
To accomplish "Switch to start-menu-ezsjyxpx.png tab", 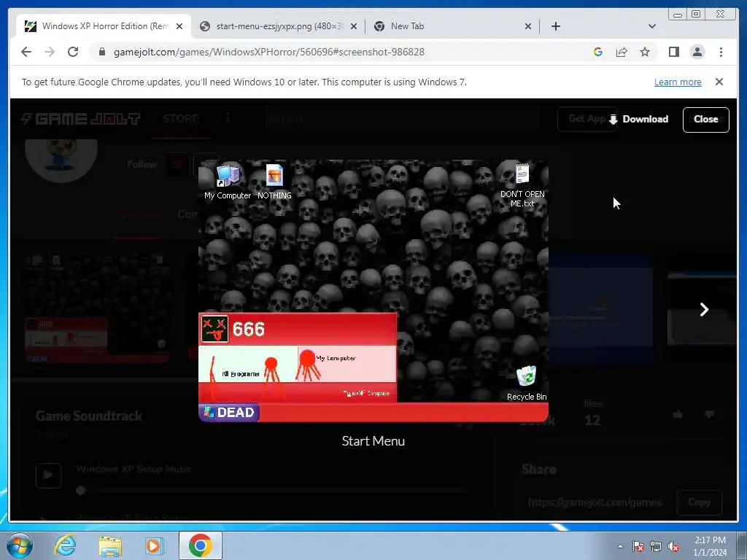I will click(x=278, y=26).
